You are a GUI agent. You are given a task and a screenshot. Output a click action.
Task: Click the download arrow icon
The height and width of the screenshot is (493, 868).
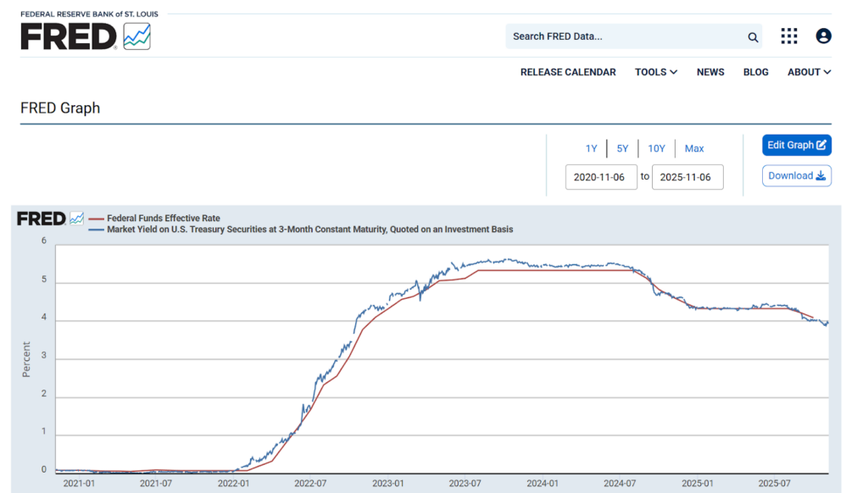pos(821,176)
